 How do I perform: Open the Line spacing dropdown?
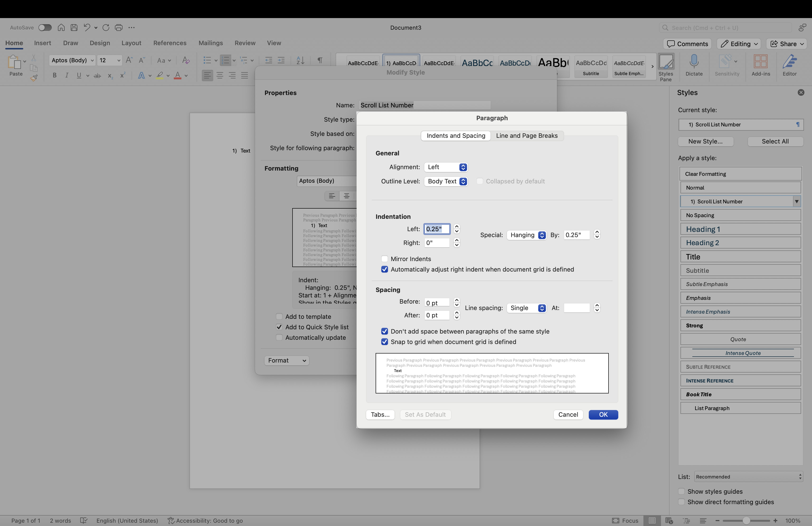tap(526, 308)
